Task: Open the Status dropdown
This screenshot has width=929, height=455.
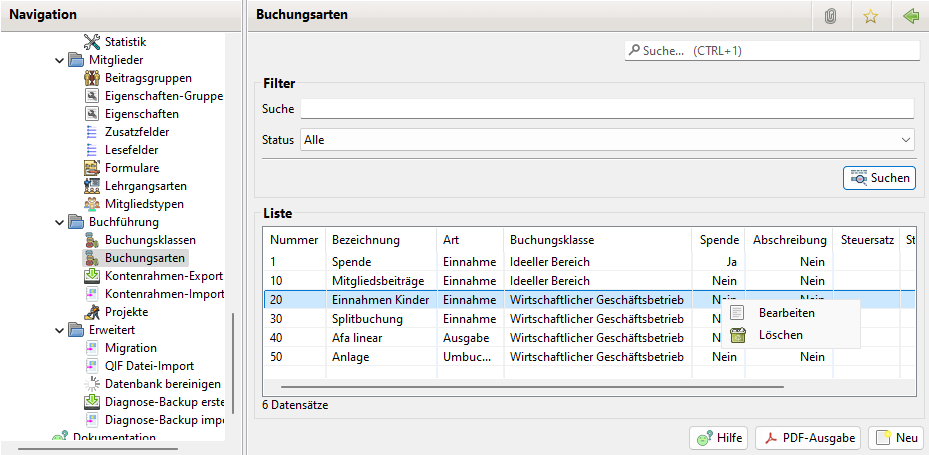Action: [x=607, y=140]
